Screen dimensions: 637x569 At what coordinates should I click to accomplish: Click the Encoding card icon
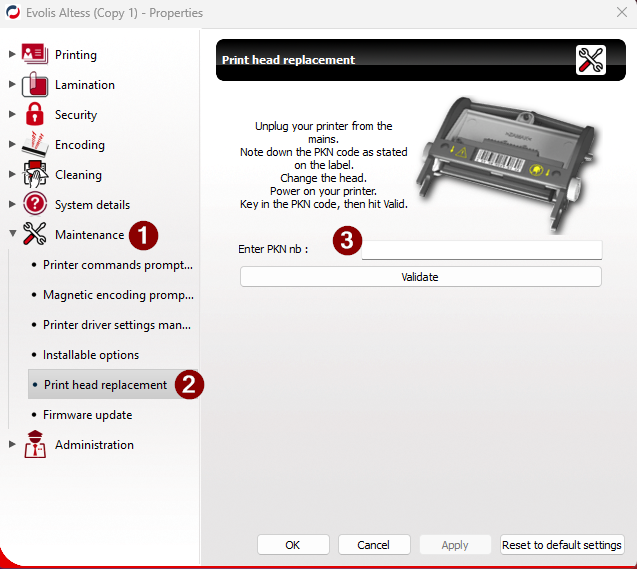[x=35, y=145]
